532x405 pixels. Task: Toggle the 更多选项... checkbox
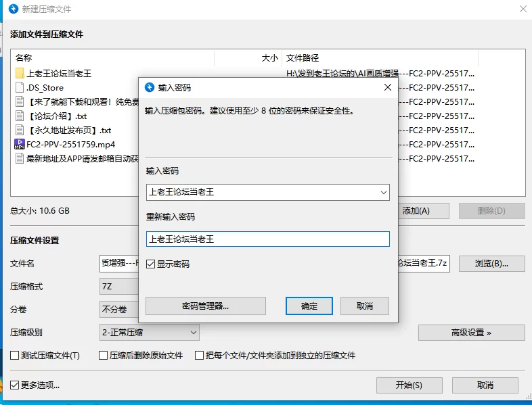15,385
